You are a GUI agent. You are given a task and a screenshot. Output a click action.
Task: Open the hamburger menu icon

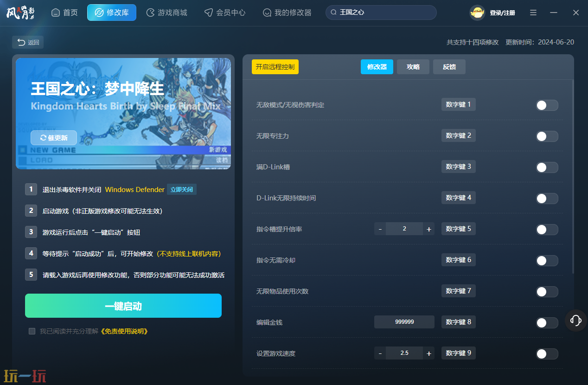coord(533,13)
